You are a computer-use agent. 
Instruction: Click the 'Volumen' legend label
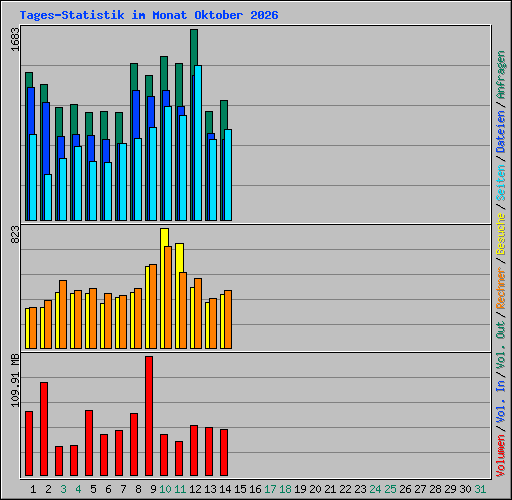(x=501, y=456)
